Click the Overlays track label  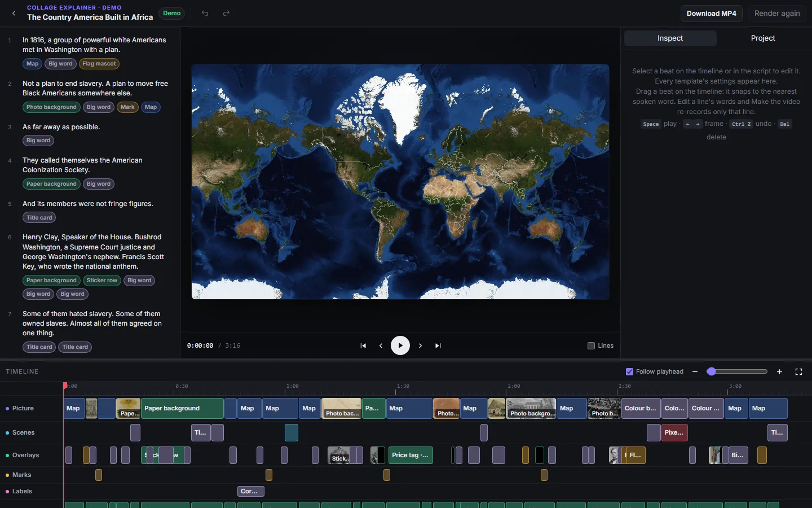(25, 455)
